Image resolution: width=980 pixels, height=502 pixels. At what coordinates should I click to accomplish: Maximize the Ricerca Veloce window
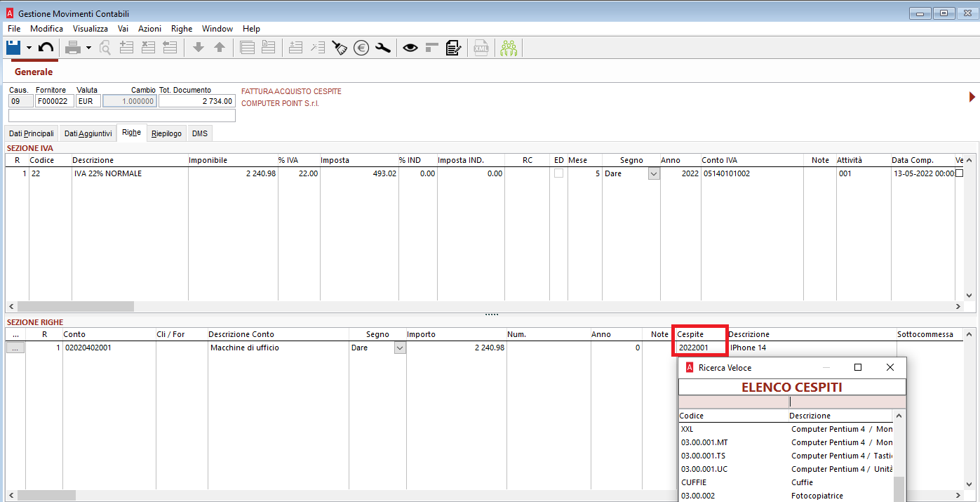pyautogui.click(x=857, y=367)
